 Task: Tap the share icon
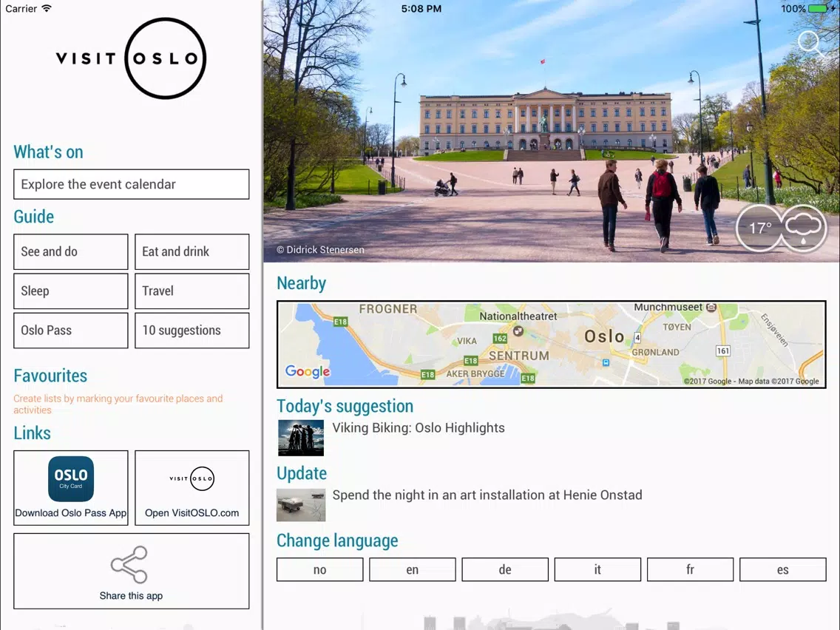click(129, 565)
